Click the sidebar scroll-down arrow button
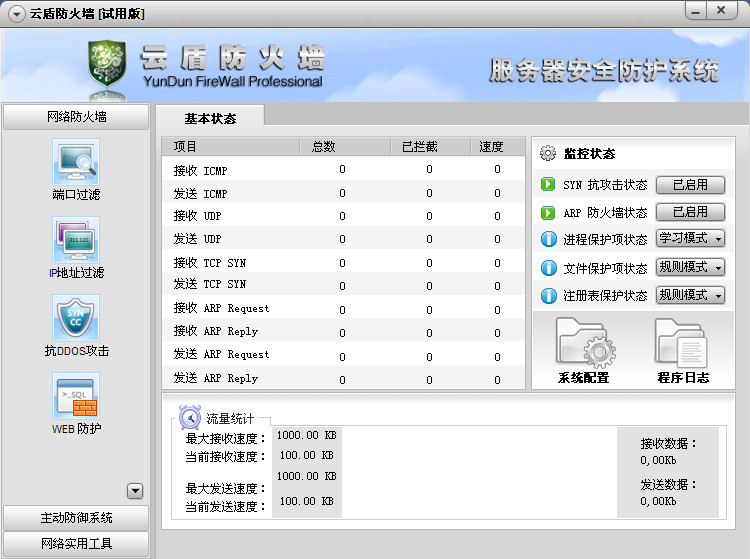Screen dimensions: 750x559 [x=135, y=491]
